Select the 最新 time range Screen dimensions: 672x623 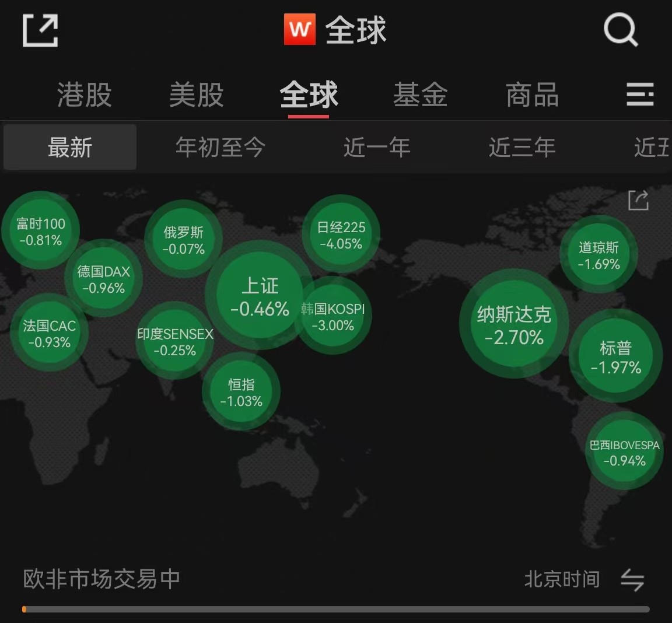70,147
